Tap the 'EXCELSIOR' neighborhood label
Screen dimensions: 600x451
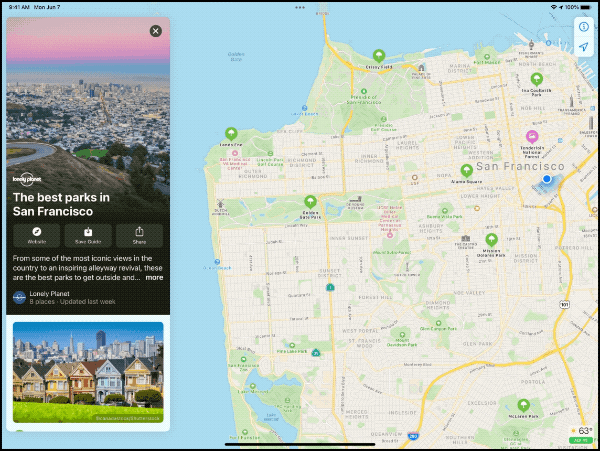pyautogui.click(x=482, y=403)
